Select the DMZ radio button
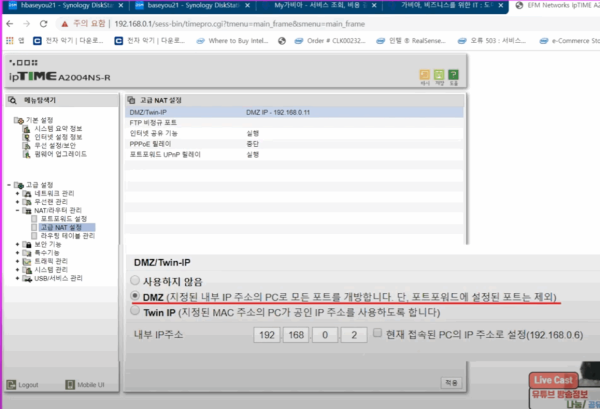The height and width of the screenshot is (409, 600). 135,295
